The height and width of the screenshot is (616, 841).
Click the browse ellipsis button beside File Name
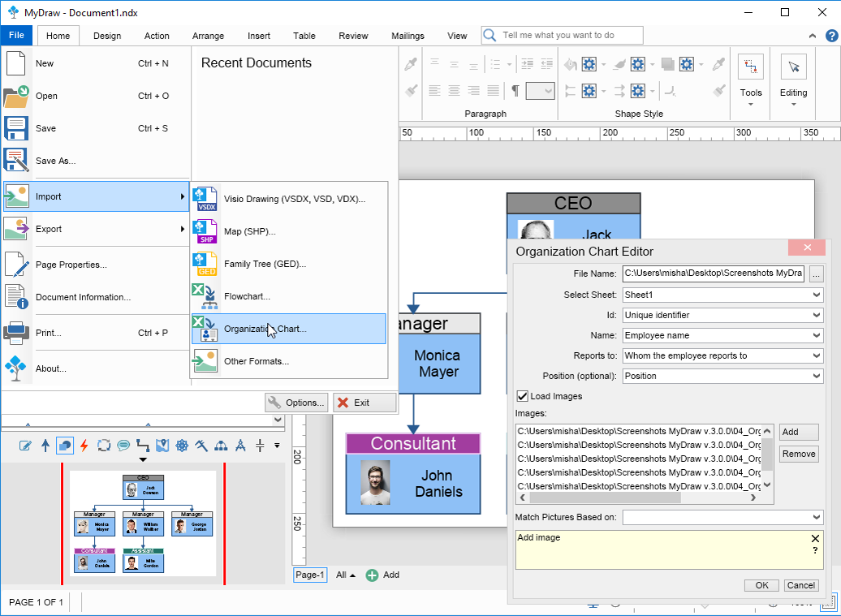(816, 274)
